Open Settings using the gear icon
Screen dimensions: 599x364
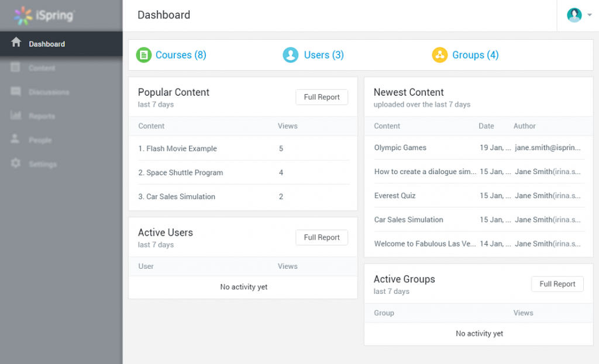coord(15,164)
